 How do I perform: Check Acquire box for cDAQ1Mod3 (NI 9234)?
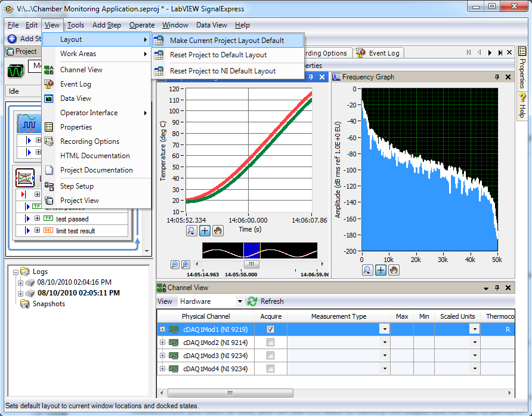pos(271,356)
